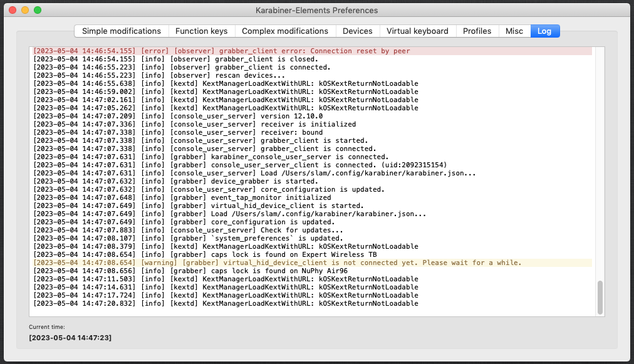
Task: Click the 'caps lock is found on NuPhy Air96' line
Action: coord(190,271)
